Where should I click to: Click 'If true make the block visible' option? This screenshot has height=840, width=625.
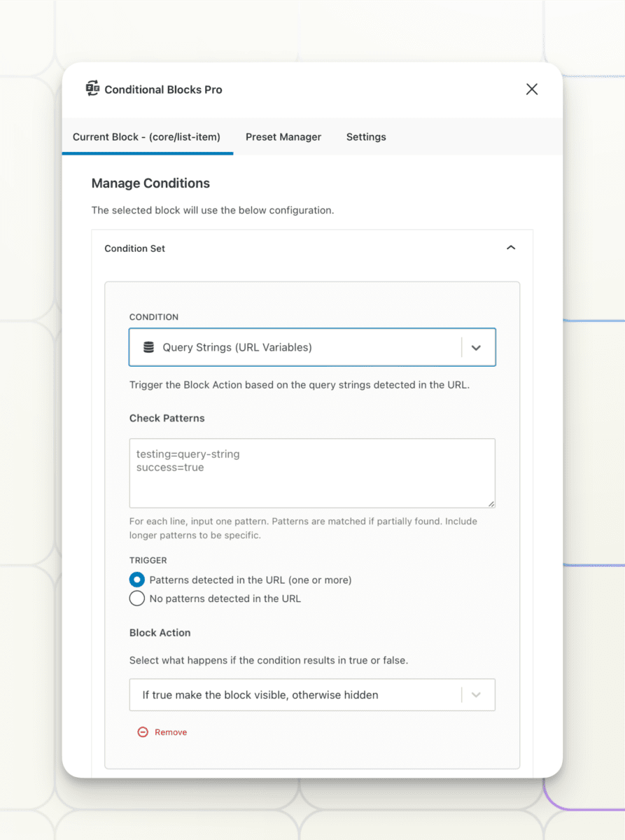[x=260, y=695]
